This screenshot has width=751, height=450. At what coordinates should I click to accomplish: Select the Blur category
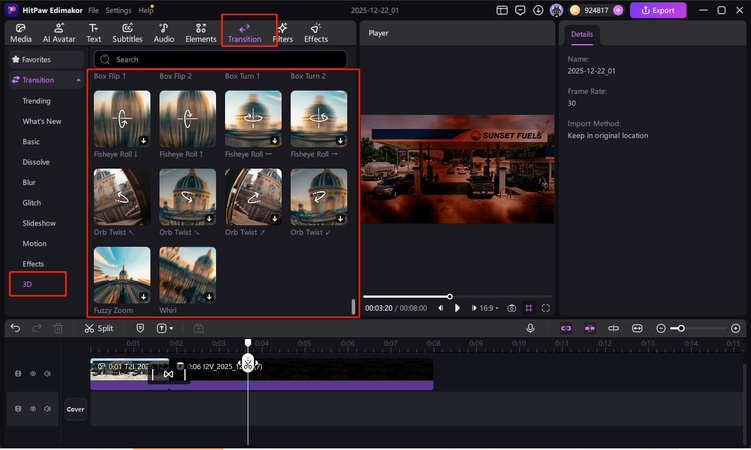pyautogui.click(x=29, y=182)
